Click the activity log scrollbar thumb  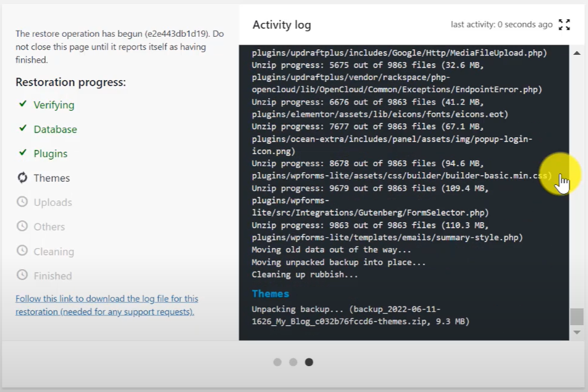(577, 317)
